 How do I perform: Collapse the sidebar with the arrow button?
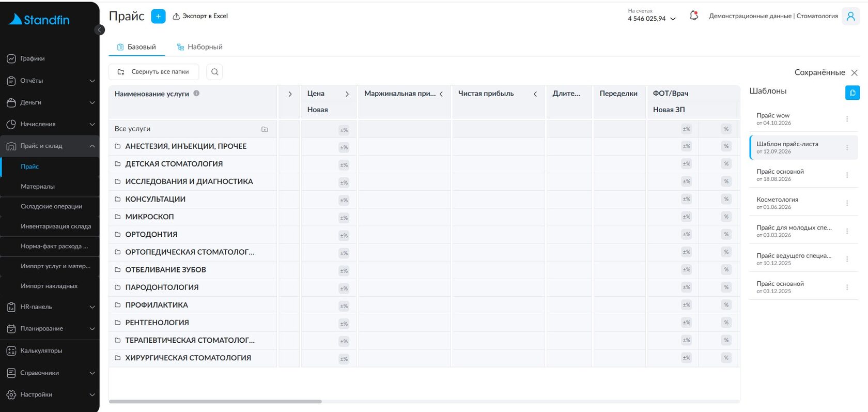point(100,29)
